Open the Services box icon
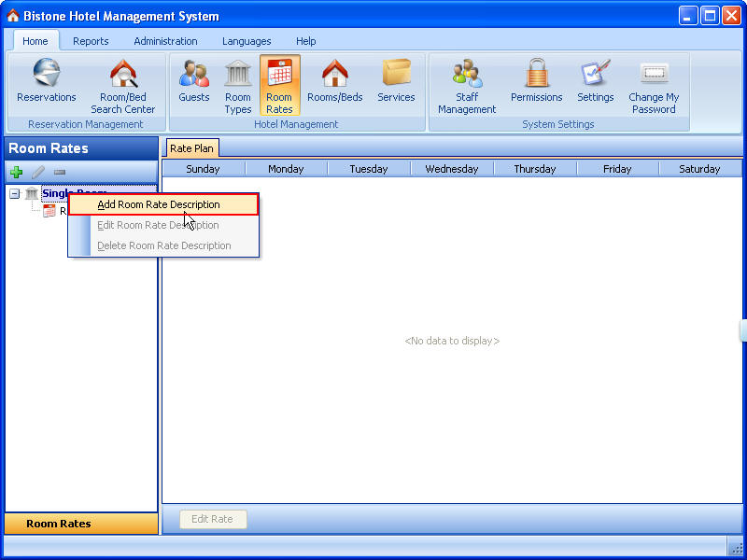This screenshot has height=560, width=747. pyautogui.click(x=396, y=82)
